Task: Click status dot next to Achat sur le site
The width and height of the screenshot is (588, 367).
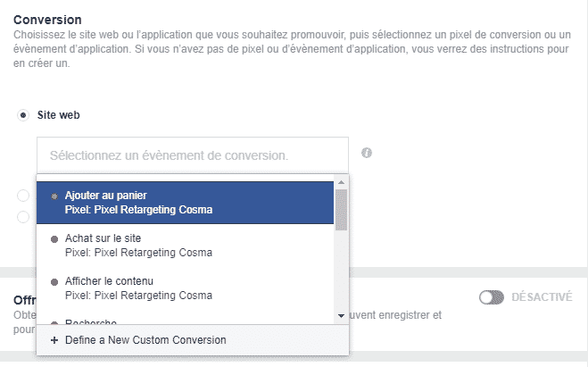Action: point(55,238)
